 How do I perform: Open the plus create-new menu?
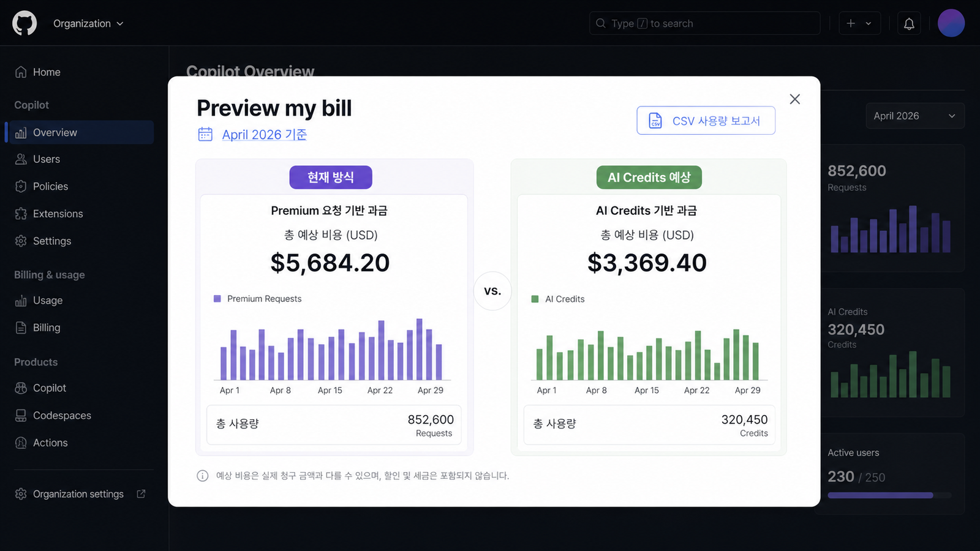pos(859,23)
